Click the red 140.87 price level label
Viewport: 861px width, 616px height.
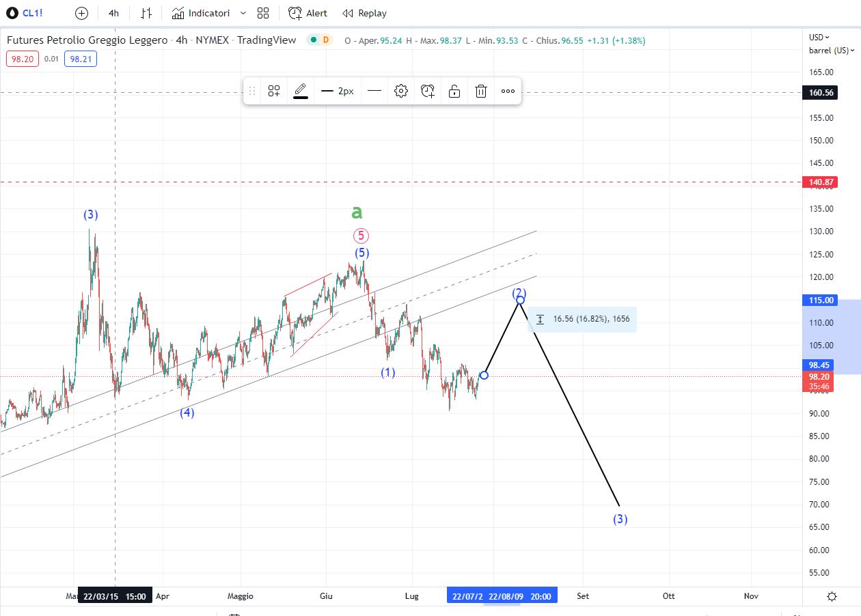(x=820, y=182)
